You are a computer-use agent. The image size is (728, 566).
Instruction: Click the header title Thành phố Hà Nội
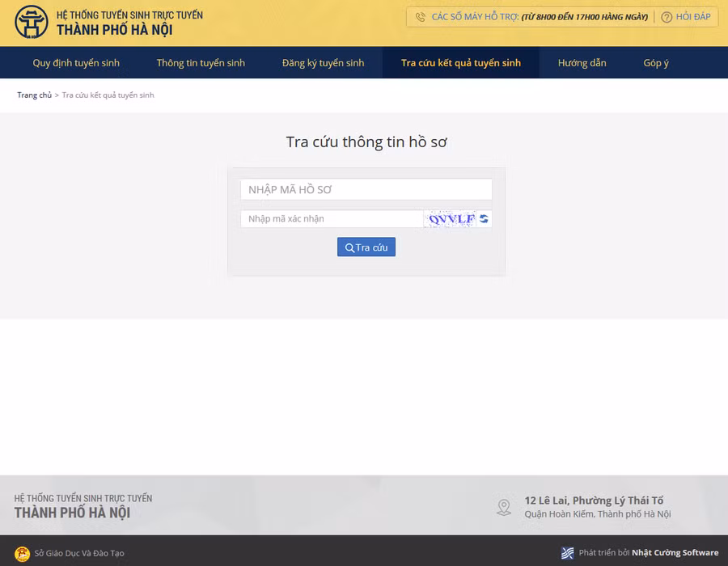(x=114, y=31)
